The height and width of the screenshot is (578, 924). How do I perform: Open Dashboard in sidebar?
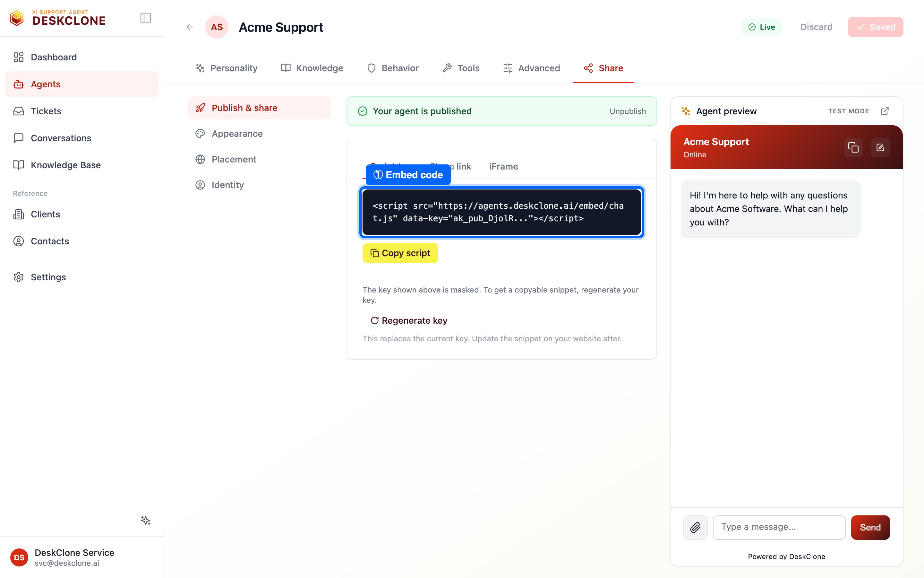pyautogui.click(x=82, y=57)
